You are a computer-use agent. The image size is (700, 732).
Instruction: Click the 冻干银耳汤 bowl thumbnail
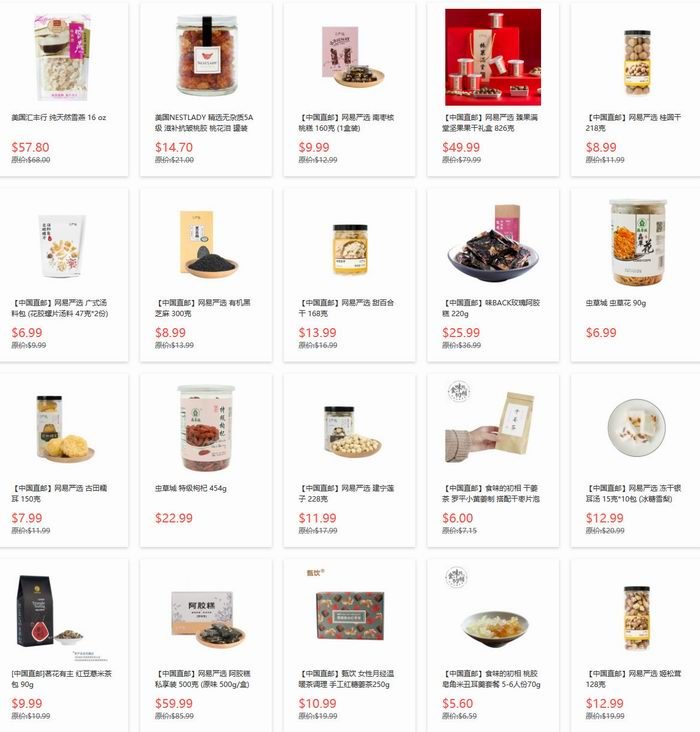[636, 427]
